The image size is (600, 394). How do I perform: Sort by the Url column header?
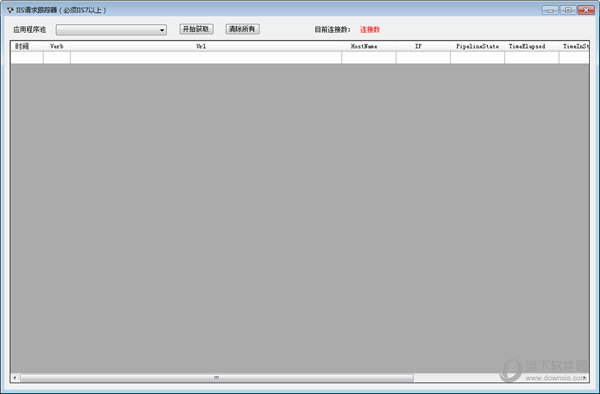point(206,46)
